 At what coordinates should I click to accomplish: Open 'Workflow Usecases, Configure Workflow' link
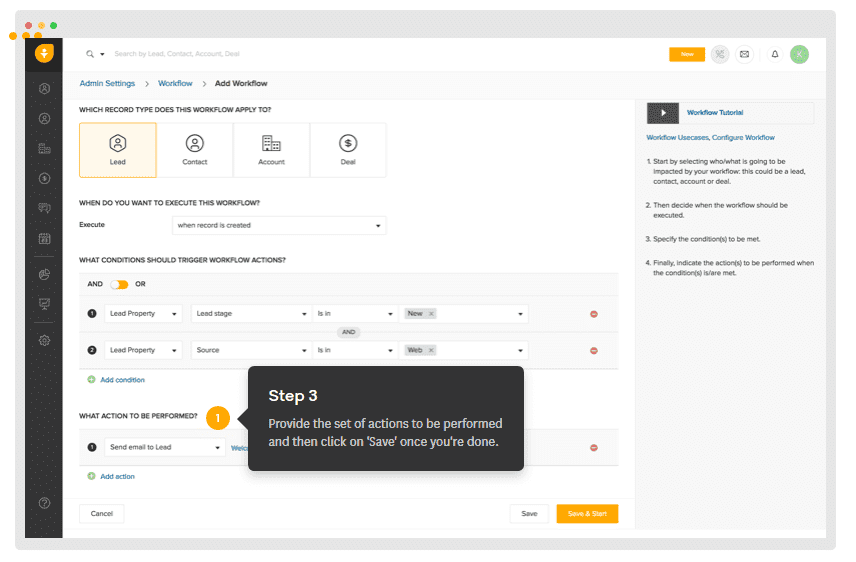710,138
